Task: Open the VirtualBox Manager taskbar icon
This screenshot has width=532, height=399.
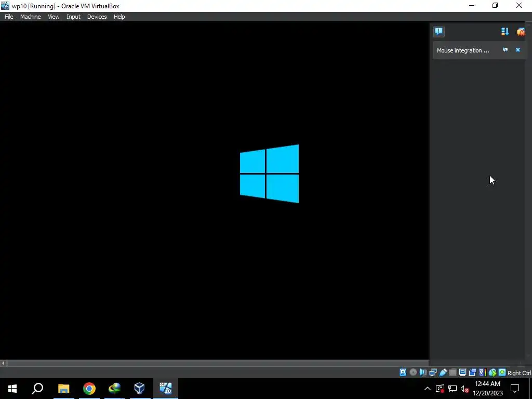Action: (139, 389)
